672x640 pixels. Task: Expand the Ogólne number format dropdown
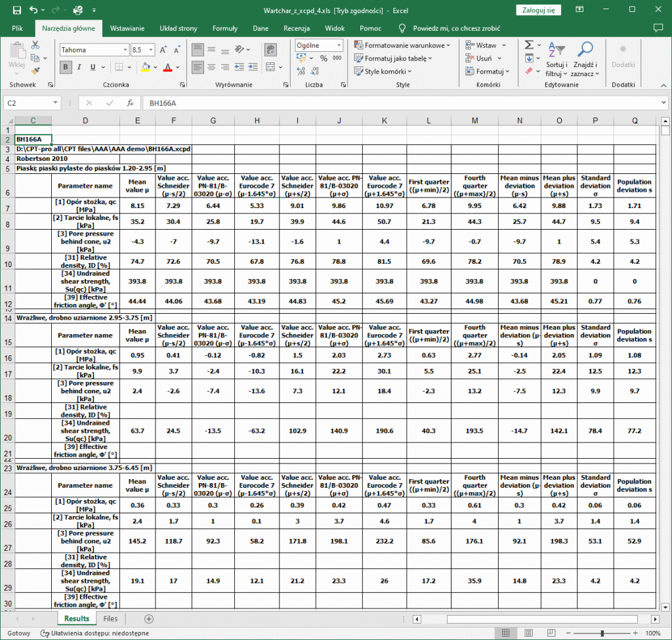pos(339,45)
